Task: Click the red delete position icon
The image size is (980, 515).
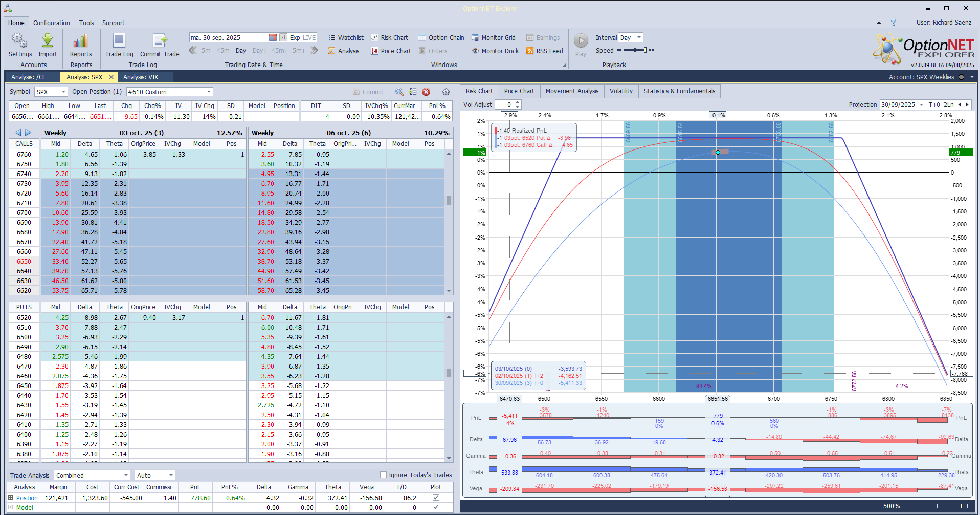Action: 426,92
